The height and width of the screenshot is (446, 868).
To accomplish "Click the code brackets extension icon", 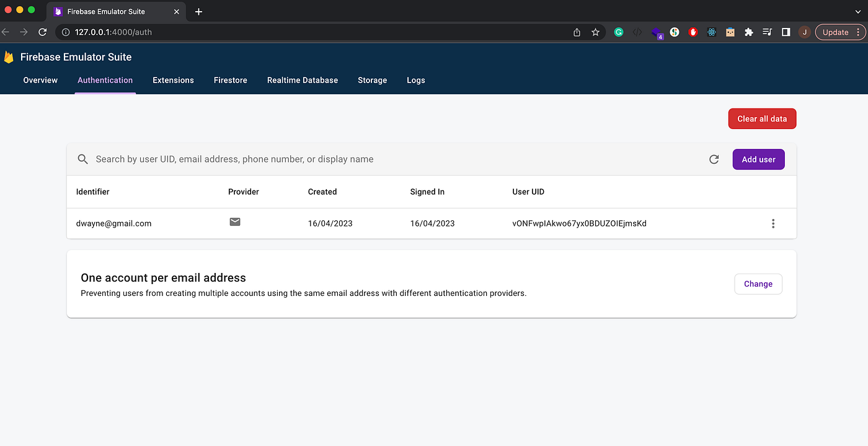I will click(x=637, y=32).
